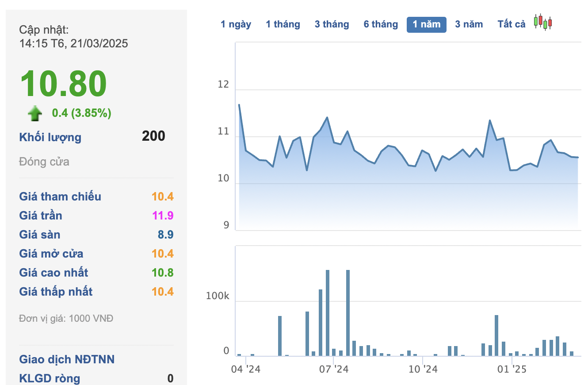Click the 01 '25 x-axis label

512,369
